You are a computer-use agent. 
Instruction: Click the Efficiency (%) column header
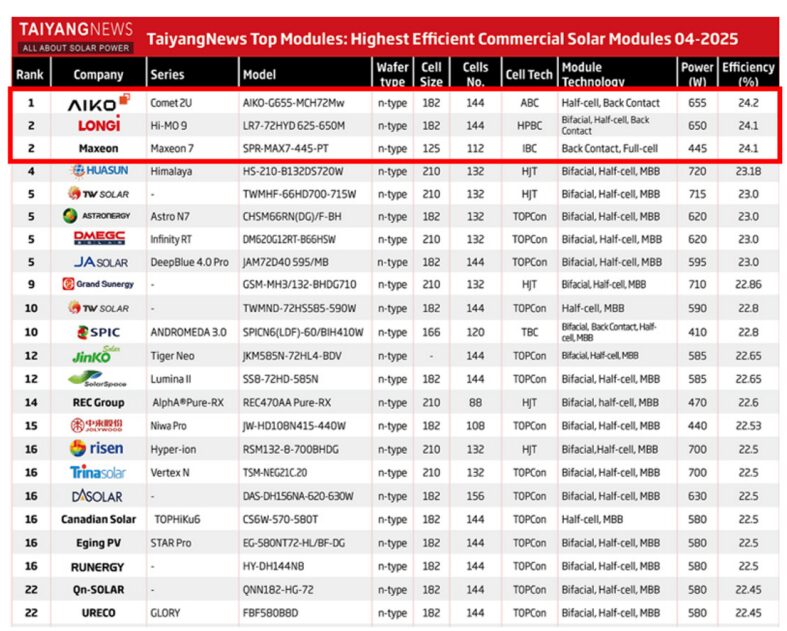(748, 74)
